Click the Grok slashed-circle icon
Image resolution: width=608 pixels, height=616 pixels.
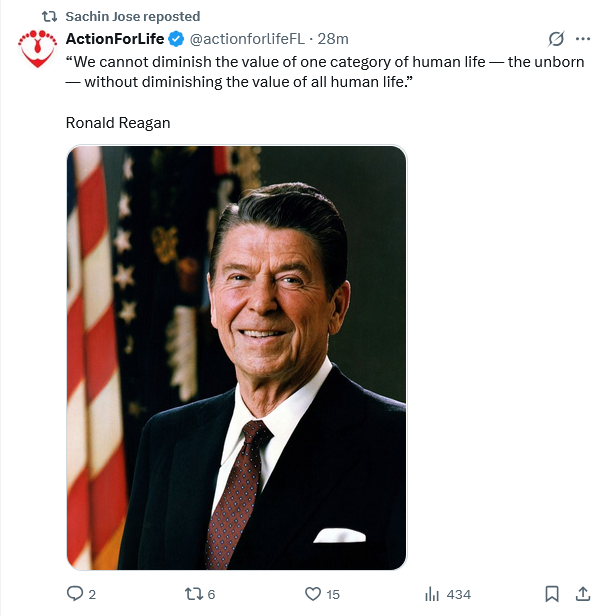(x=557, y=39)
